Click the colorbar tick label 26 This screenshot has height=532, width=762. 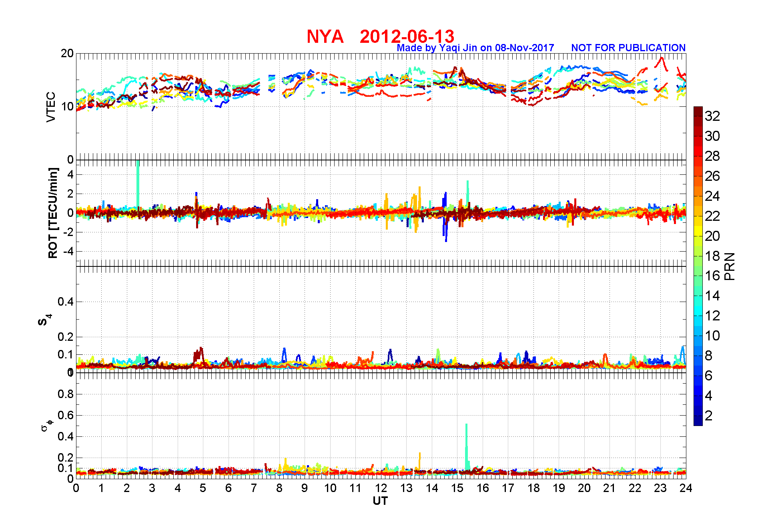pyautogui.click(x=712, y=176)
